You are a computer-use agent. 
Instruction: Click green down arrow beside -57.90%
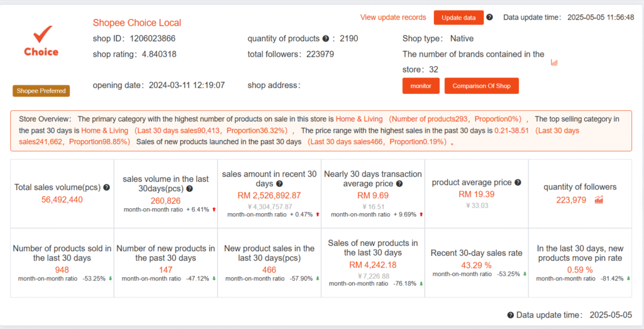pos(317,279)
